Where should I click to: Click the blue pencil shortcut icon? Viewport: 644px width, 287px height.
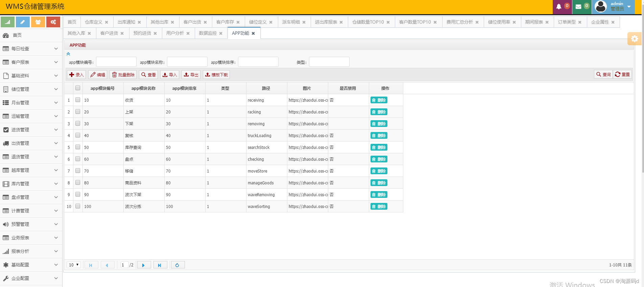pos(23,22)
